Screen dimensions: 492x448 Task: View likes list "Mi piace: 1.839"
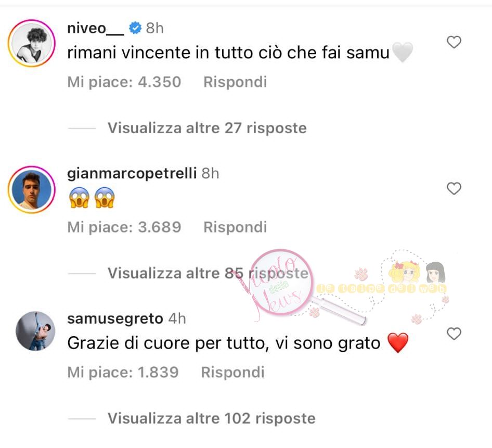pos(123,373)
